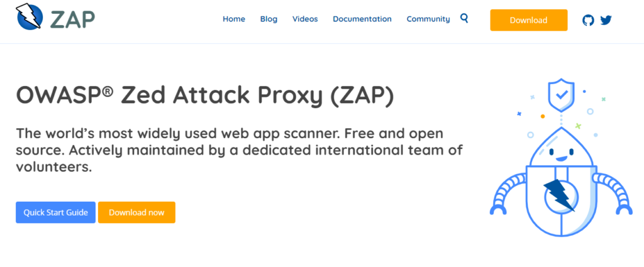Click the orange Download button in header

click(x=528, y=20)
